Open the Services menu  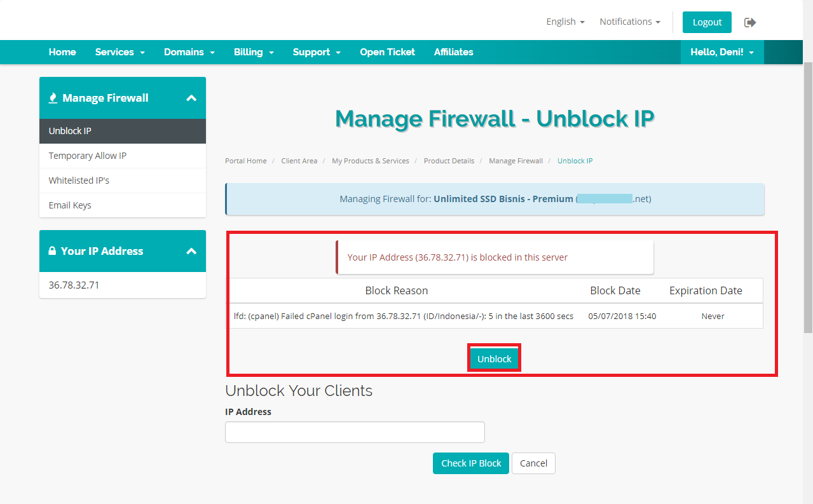pyautogui.click(x=120, y=52)
